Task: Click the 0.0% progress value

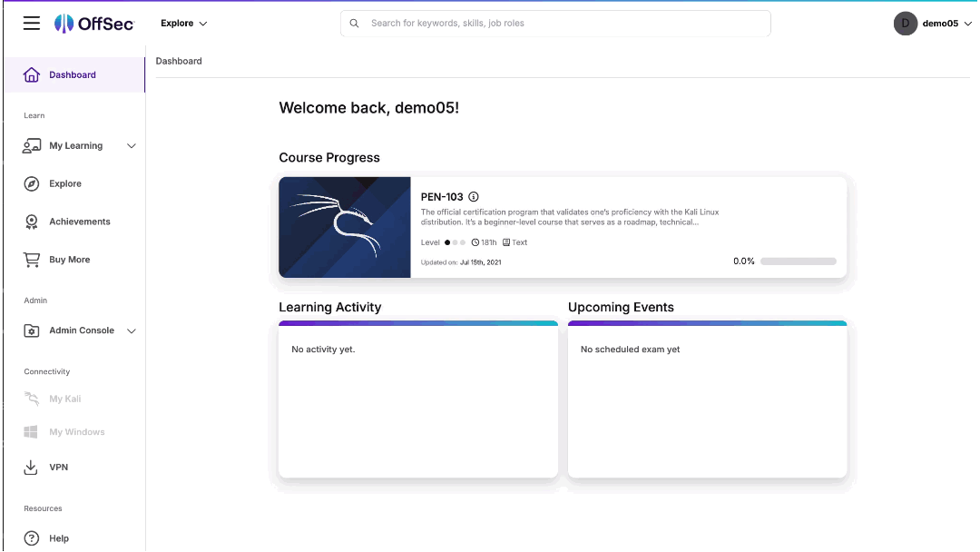Action: [x=744, y=261]
